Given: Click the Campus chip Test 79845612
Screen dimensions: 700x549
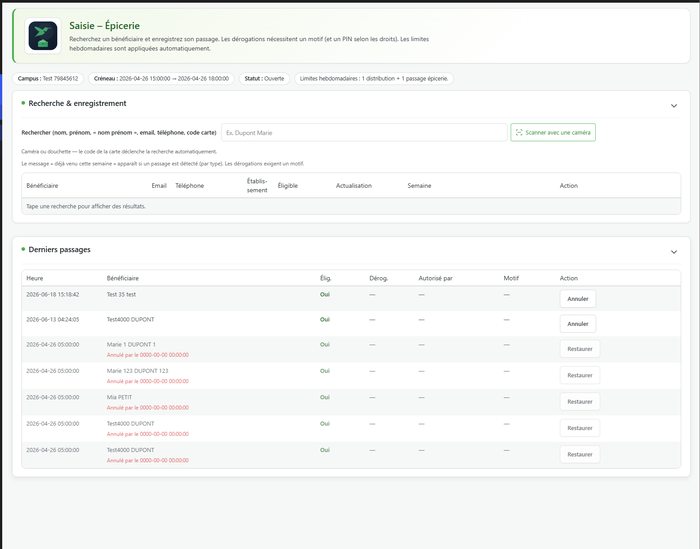Looking at the screenshot, I should click(x=48, y=79).
